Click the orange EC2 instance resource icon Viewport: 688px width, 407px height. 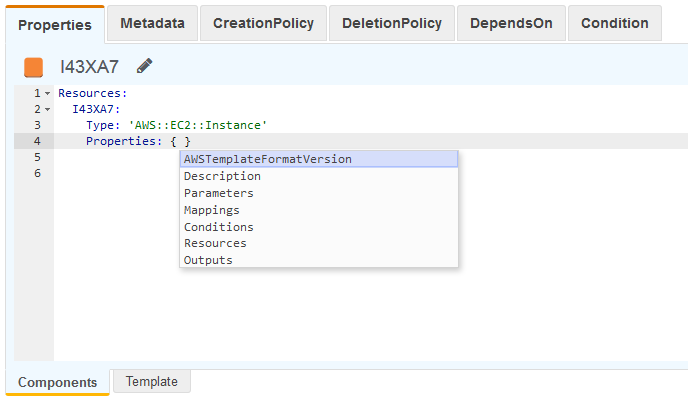coord(34,67)
